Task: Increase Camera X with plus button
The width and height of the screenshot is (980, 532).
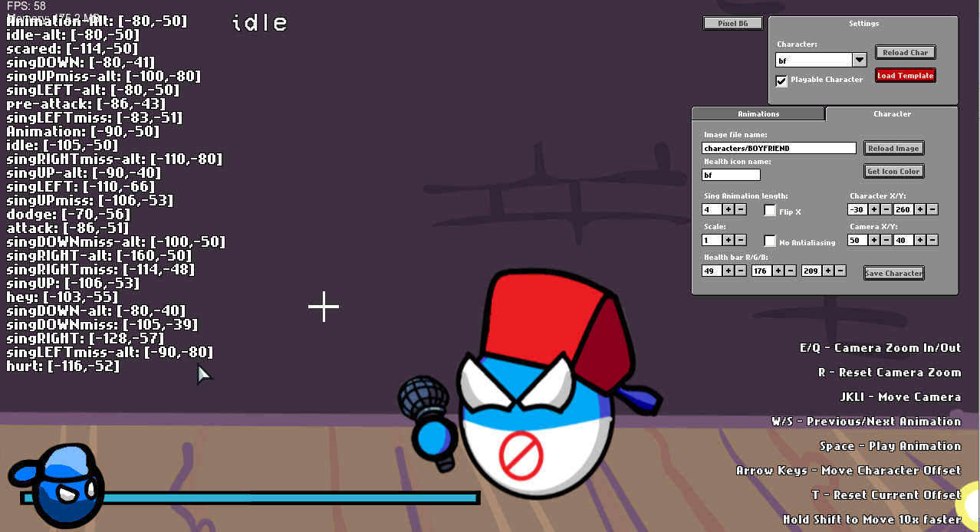Action: [x=874, y=240]
